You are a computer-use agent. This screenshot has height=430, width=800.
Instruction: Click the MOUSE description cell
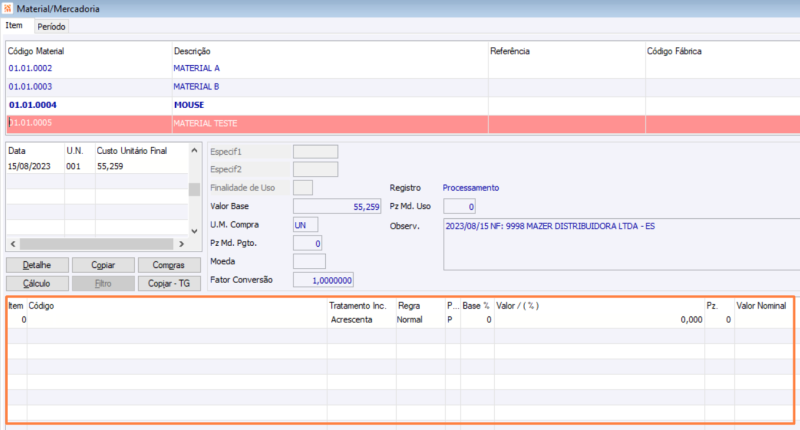[x=189, y=105]
